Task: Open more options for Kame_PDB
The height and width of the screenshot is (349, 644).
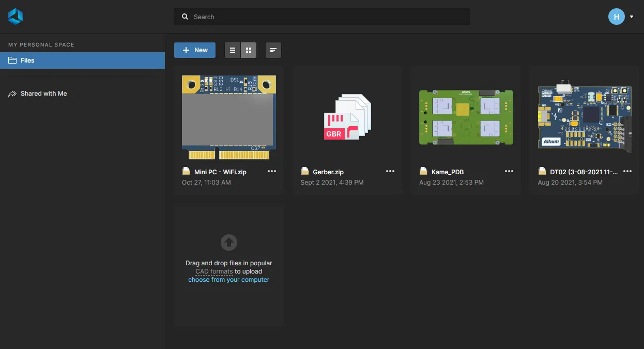Action: (x=509, y=172)
